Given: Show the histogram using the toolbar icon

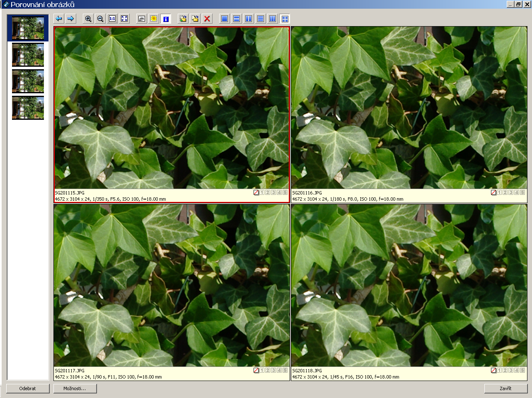Looking at the screenshot, I should pos(142,19).
